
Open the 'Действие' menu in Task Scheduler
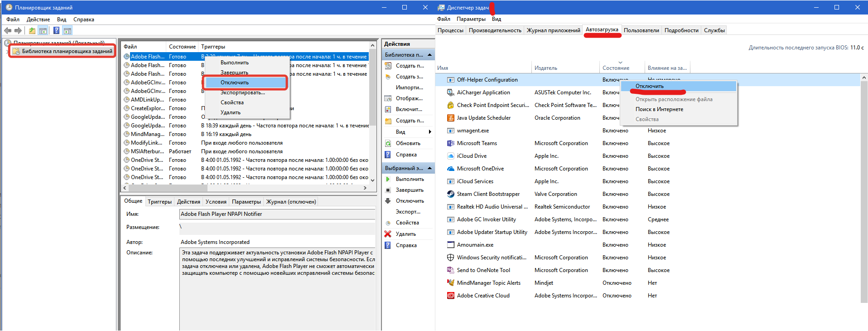pos(38,19)
